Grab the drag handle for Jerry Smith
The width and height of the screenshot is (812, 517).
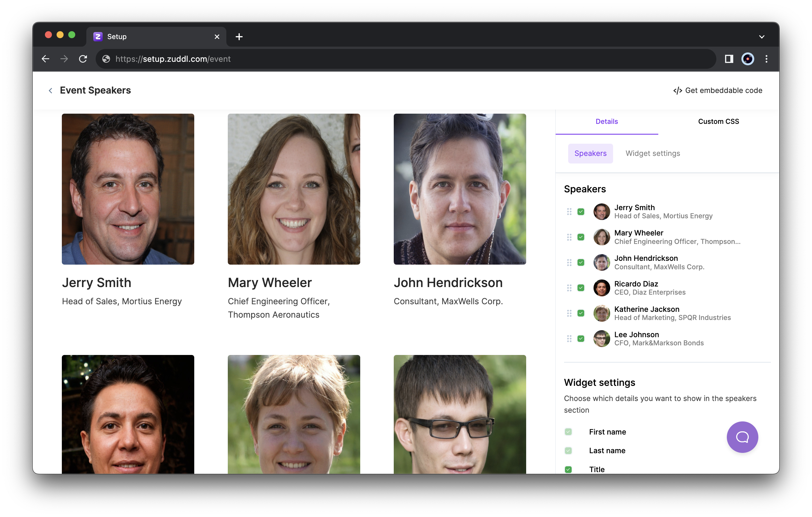click(x=569, y=212)
